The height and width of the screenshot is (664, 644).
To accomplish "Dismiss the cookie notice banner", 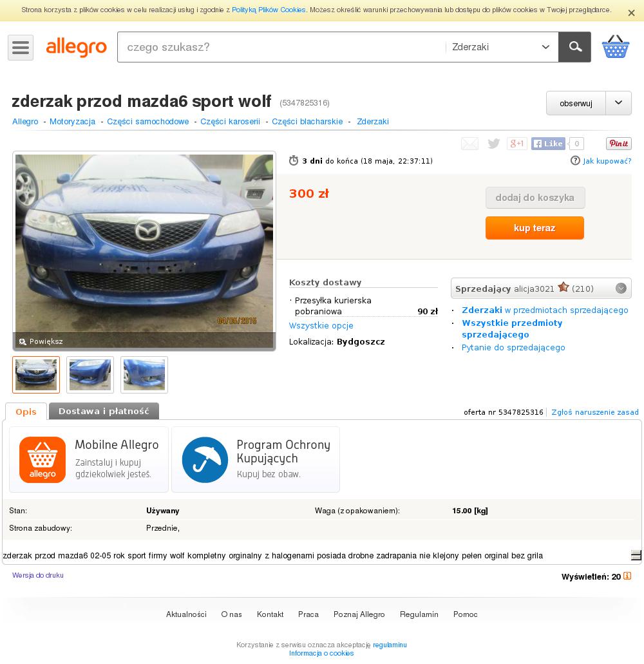I will [631, 13].
